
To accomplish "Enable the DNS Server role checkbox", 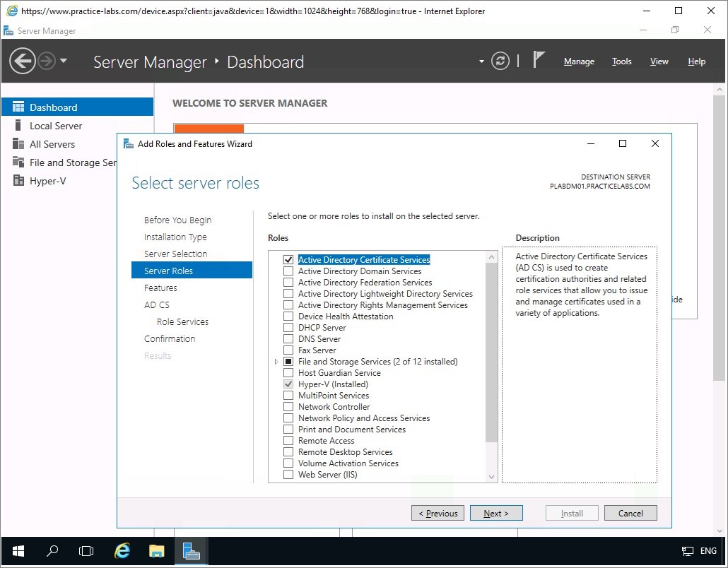I will click(x=288, y=339).
